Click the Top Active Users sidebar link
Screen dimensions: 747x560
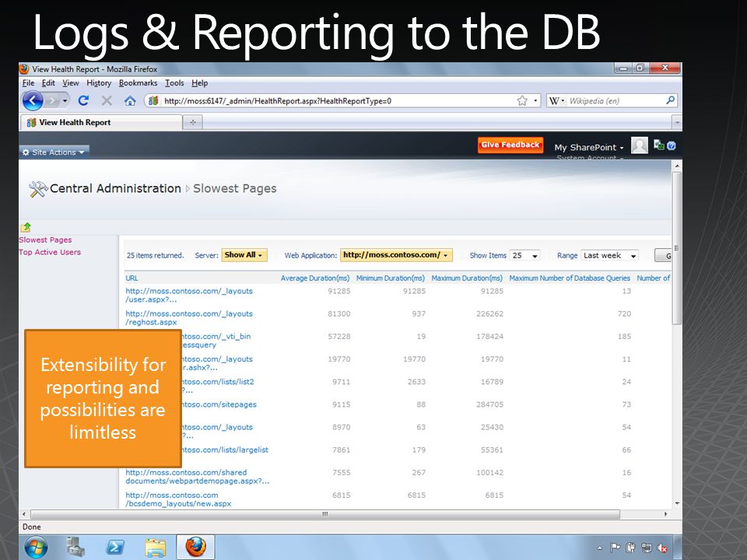tap(50, 252)
